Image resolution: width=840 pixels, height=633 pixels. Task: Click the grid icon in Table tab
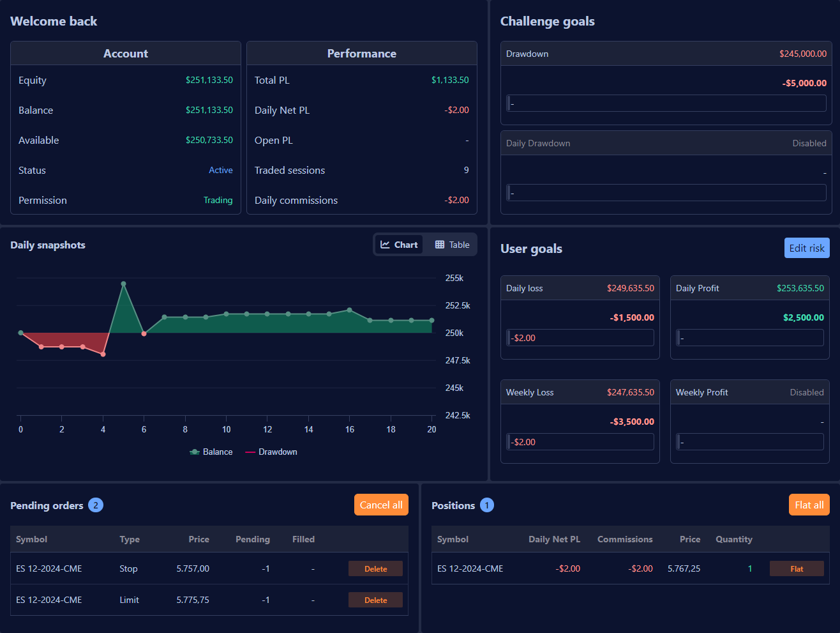point(440,245)
